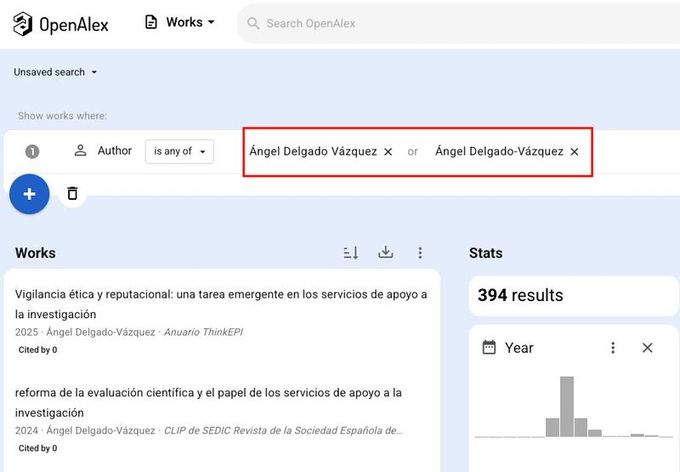680x472 pixels.
Task: Open the sort results icon
Action: (x=351, y=252)
